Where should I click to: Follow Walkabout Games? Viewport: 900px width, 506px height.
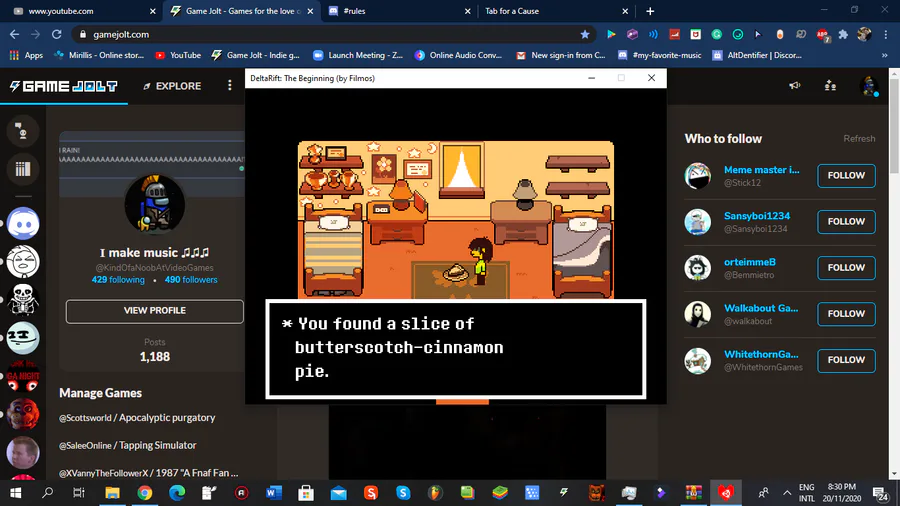pos(846,314)
